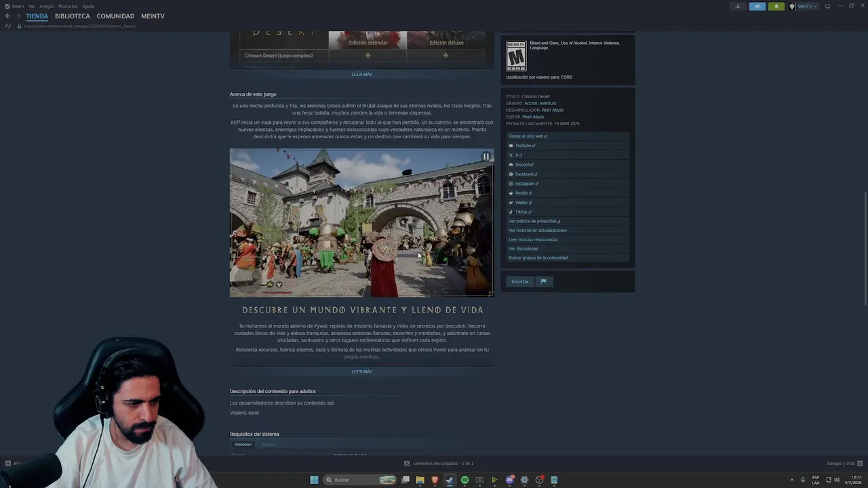Click the Insertar button

520,281
